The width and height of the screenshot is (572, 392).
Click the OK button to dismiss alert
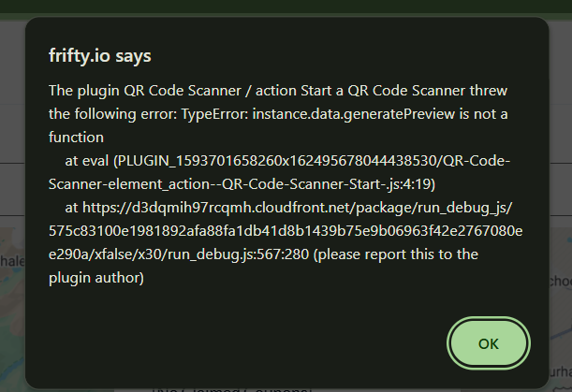point(489,343)
